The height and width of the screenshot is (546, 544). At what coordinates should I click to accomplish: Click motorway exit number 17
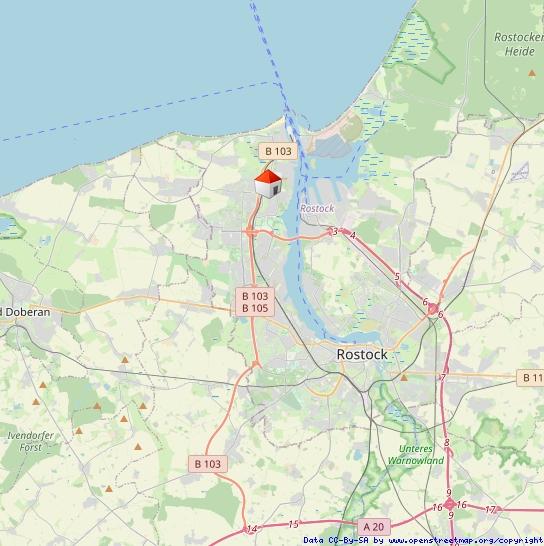[x=490, y=510]
